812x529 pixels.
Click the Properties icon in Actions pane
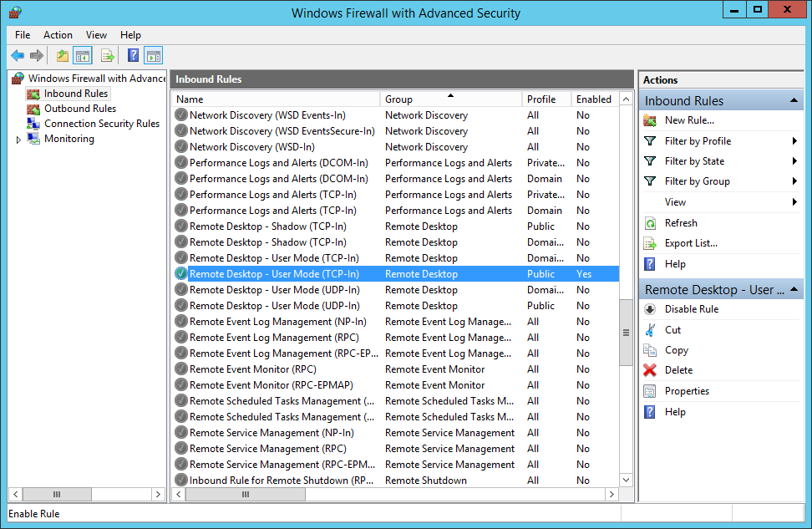[650, 391]
